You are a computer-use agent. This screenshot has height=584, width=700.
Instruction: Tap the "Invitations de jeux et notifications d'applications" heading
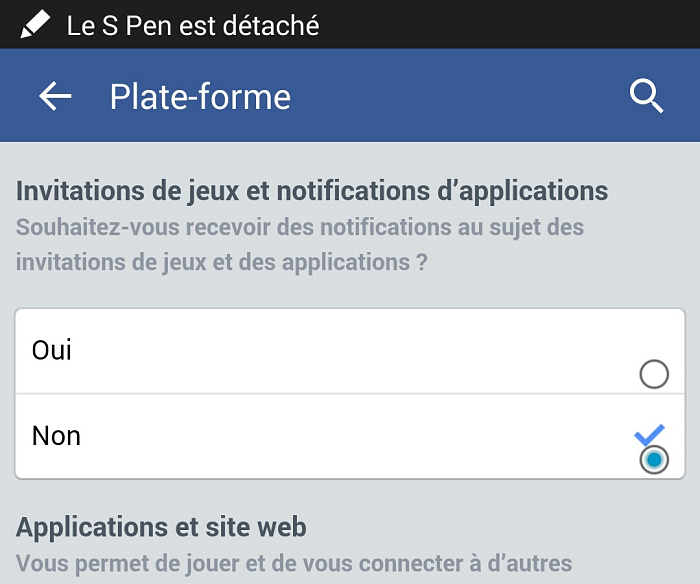(x=312, y=190)
